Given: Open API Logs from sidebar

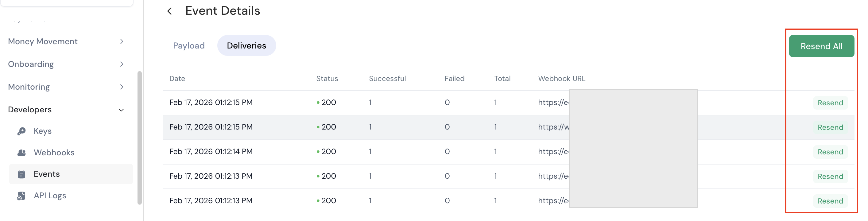Looking at the screenshot, I should point(50,196).
